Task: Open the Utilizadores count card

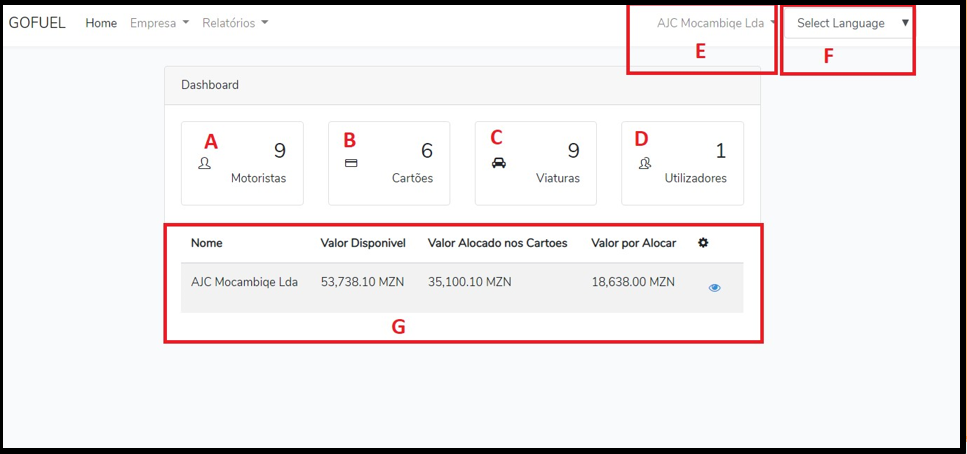Action: [682, 163]
